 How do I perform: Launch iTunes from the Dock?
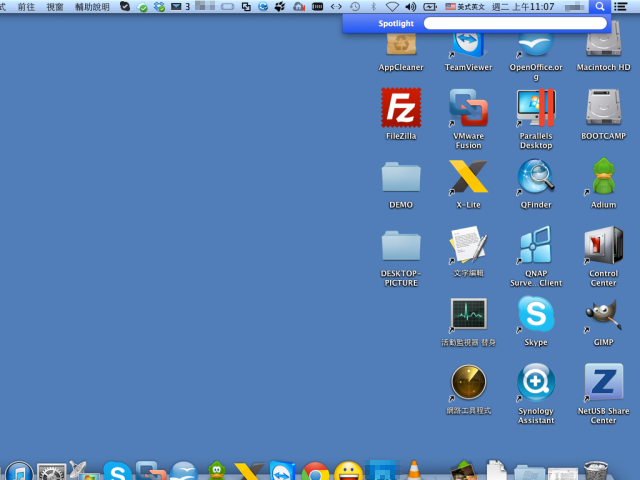point(19,471)
